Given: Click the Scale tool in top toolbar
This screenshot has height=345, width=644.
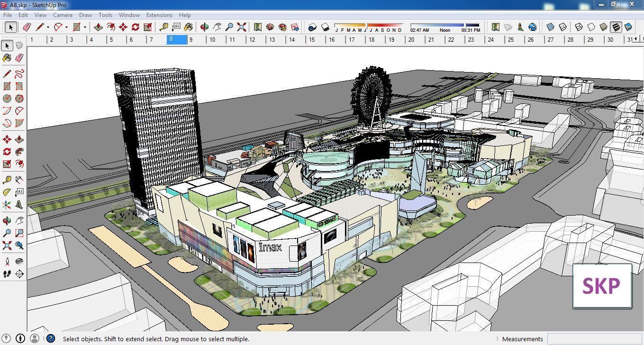Looking at the screenshot, I should click(147, 27).
